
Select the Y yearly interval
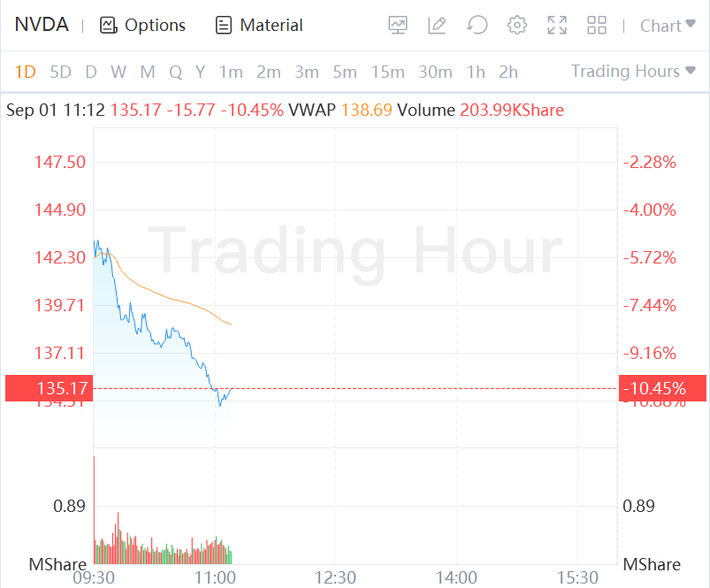tap(201, 72)
